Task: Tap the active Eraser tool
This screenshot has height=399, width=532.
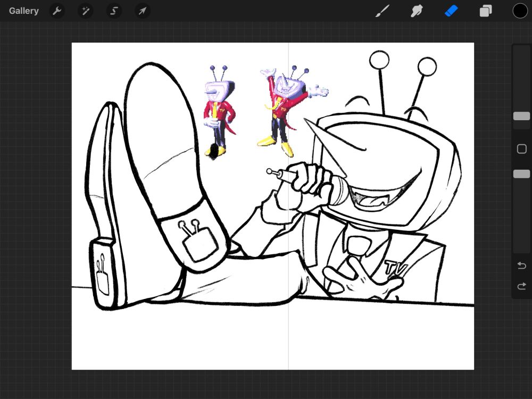Action: point(451,11)
